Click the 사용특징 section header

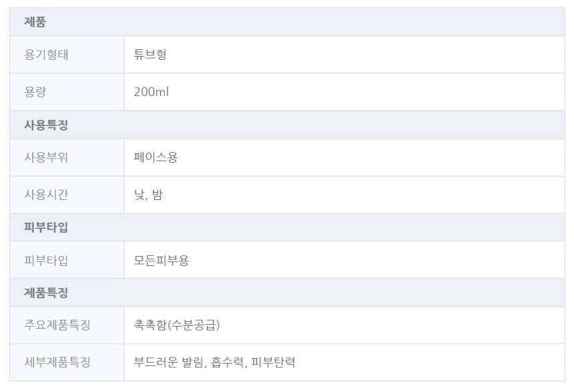46,125
